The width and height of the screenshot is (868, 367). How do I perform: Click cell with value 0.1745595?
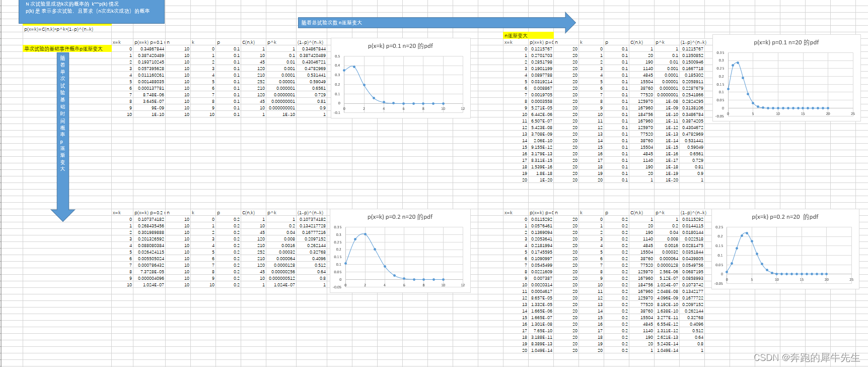[x=541, y=252]
